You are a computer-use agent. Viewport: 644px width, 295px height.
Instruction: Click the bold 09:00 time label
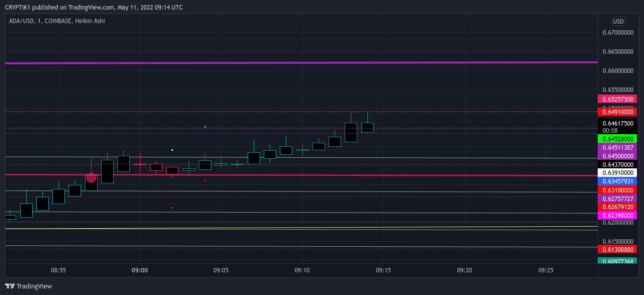139,270
